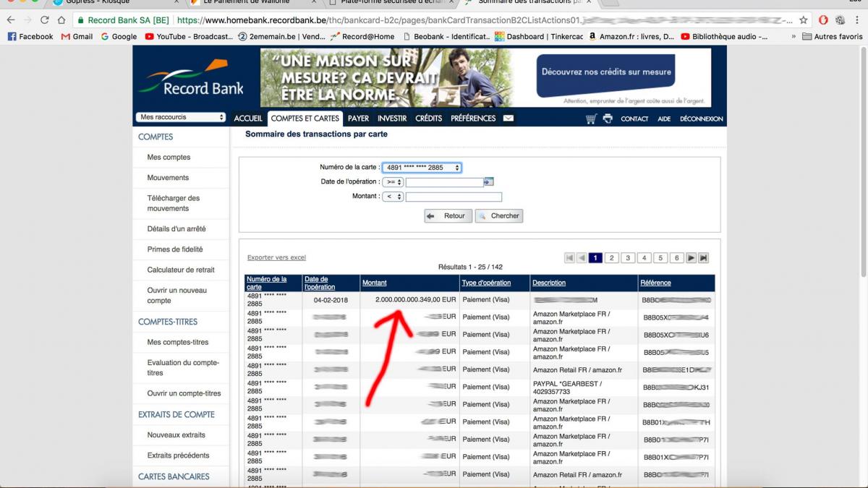The width and height of the screenshot is (868, 488).
Task: Open the PRÉFÉRENCES menu
Action: 473,119
